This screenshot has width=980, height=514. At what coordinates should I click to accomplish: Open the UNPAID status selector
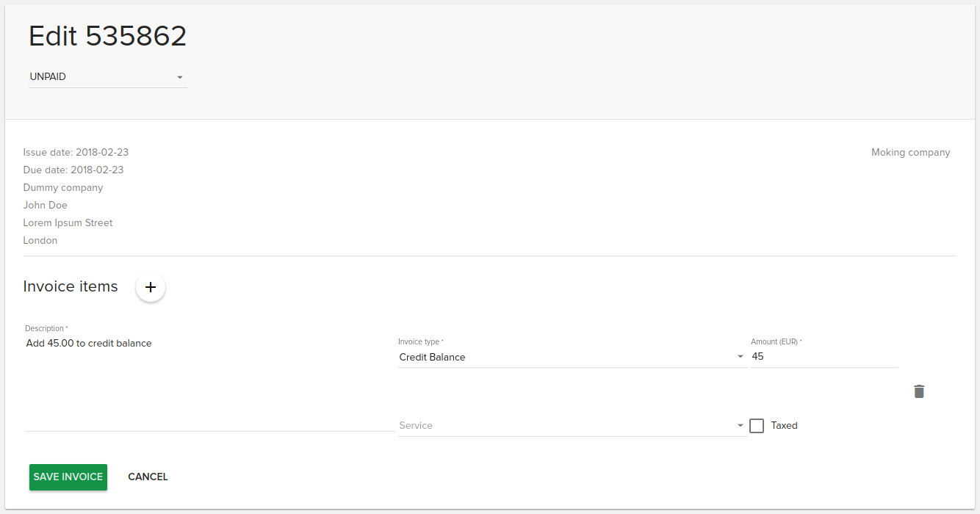pos(107,76)
